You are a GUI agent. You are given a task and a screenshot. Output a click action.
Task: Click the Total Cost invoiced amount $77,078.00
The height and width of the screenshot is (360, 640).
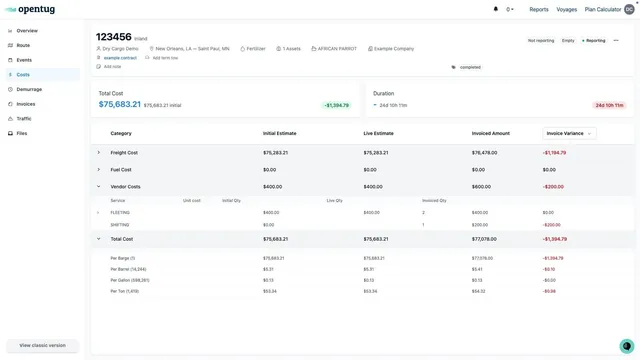point(484,239)
